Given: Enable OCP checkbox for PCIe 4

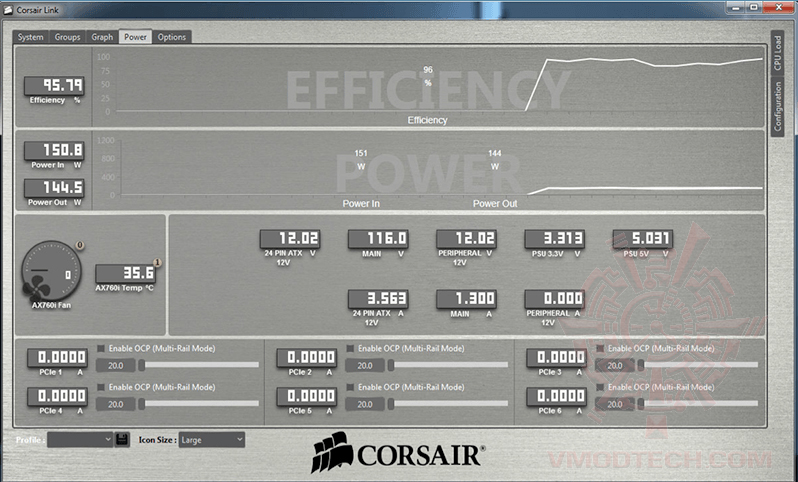Looking at the screenshot, I should coord(101,387).
